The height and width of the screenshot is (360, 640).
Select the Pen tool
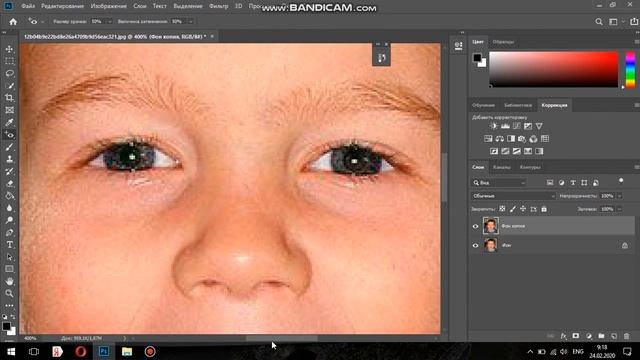9,233
